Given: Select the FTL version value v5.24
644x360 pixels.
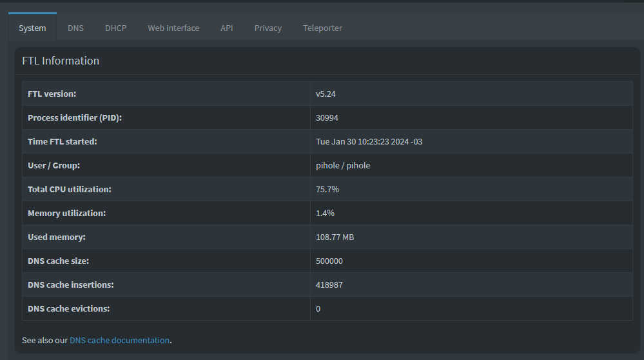Looking at the screenshot, I should pos(326,94).
